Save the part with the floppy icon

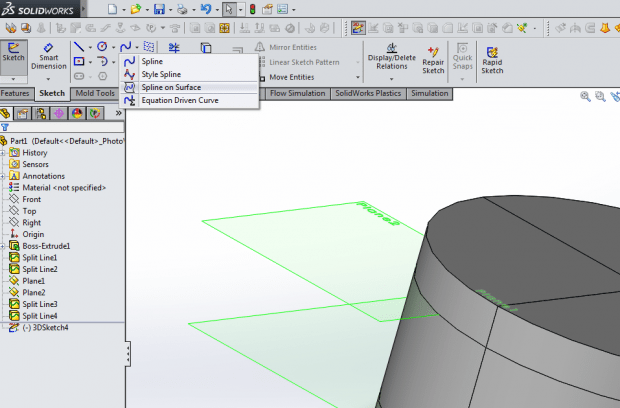coord(159,9)
